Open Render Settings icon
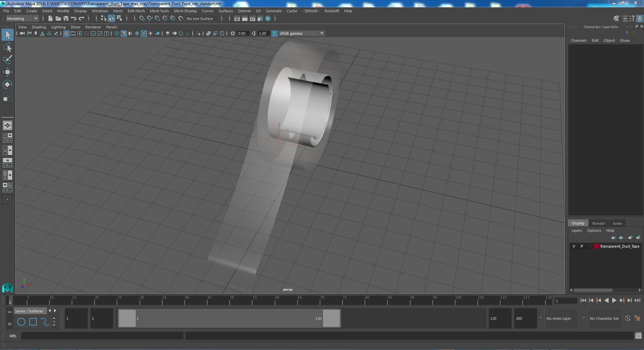644x350 pixels. (x=260, y=18)
